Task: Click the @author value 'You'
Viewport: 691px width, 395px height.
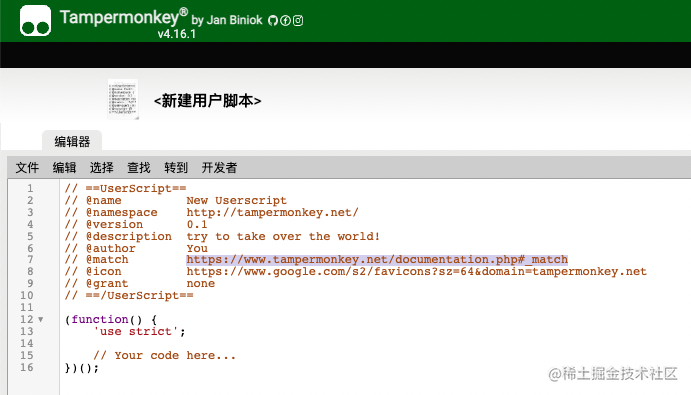Action: pyautogui.click(x=197, y=248)
